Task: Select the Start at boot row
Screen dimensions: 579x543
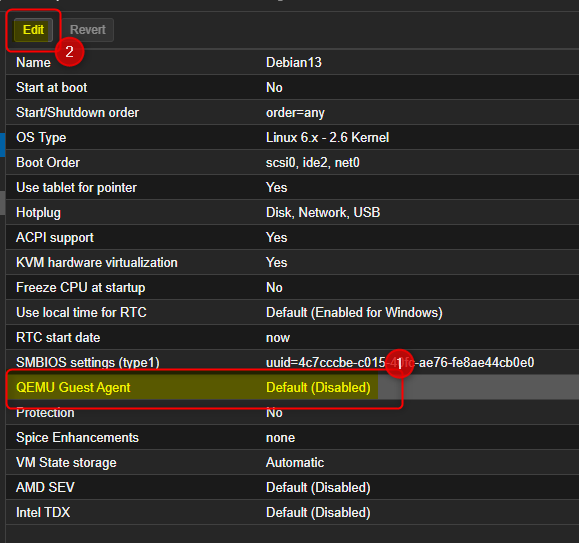Action: click(292, 87)
